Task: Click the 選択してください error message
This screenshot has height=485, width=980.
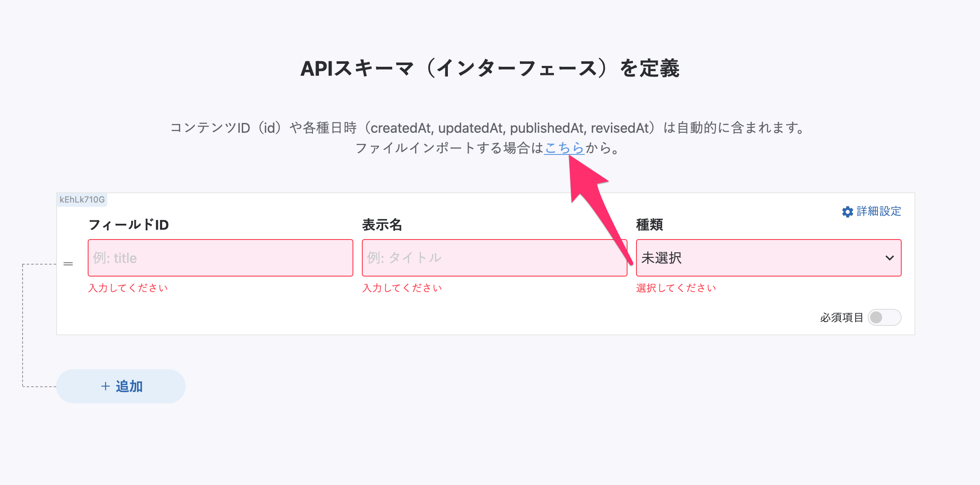Action: tap(676, 288)
